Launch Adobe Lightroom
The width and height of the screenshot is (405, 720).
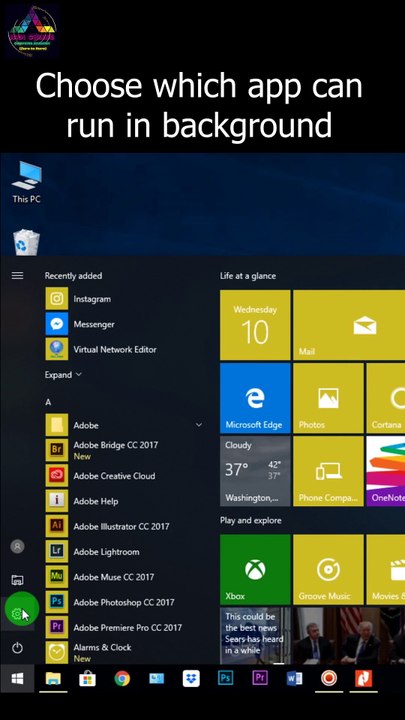124,551
